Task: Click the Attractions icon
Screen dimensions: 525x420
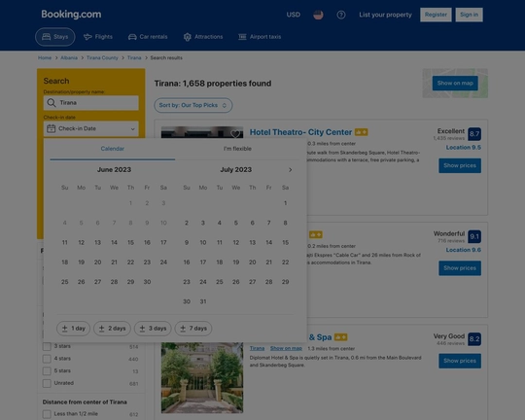Action: 188,37
